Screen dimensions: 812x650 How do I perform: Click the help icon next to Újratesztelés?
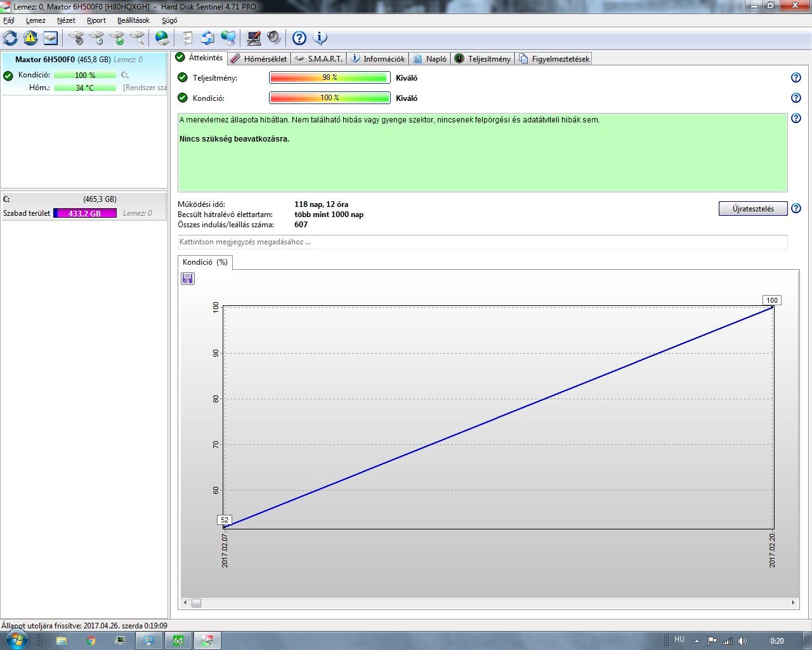point(796,208)
